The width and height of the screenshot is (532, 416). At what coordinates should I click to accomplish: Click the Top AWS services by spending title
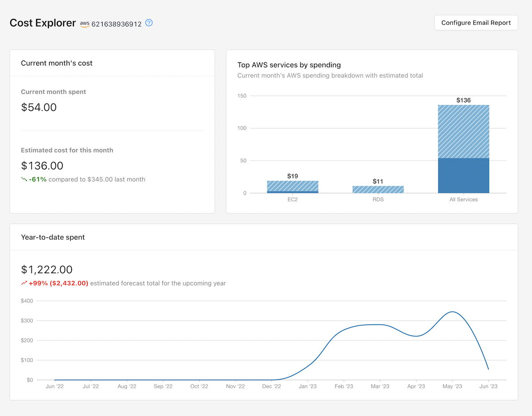[289, 65]
